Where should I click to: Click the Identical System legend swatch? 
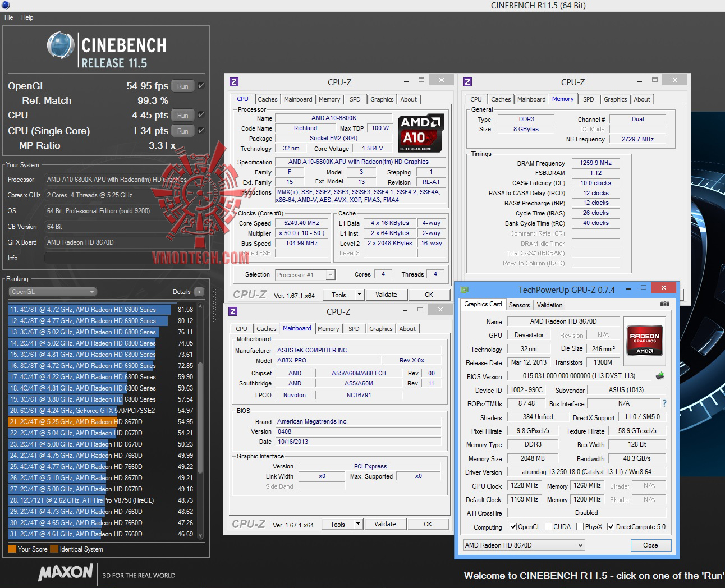point(54,549)
